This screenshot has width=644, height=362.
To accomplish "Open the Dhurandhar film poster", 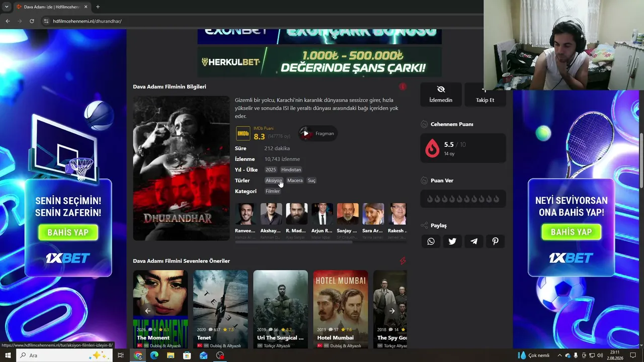I will [181, 168].
